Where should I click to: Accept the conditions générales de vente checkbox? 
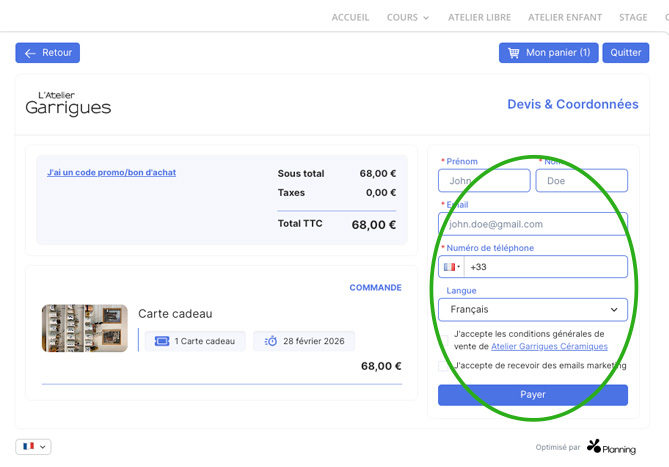tap(444, 340)
